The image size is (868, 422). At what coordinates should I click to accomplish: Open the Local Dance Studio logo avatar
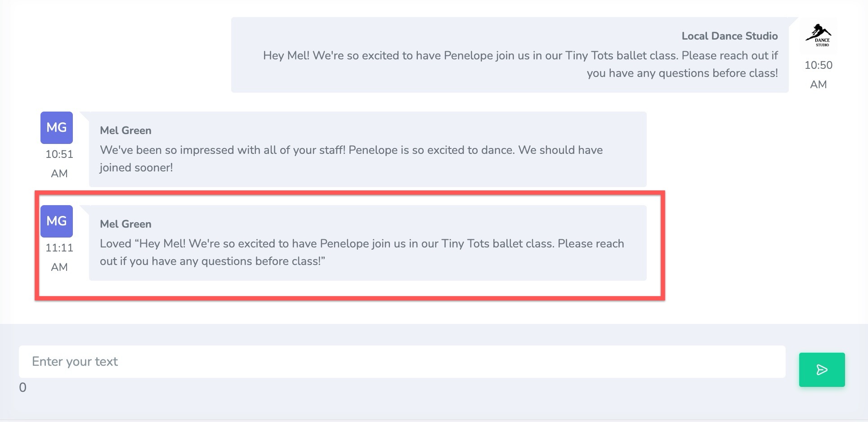818,36
